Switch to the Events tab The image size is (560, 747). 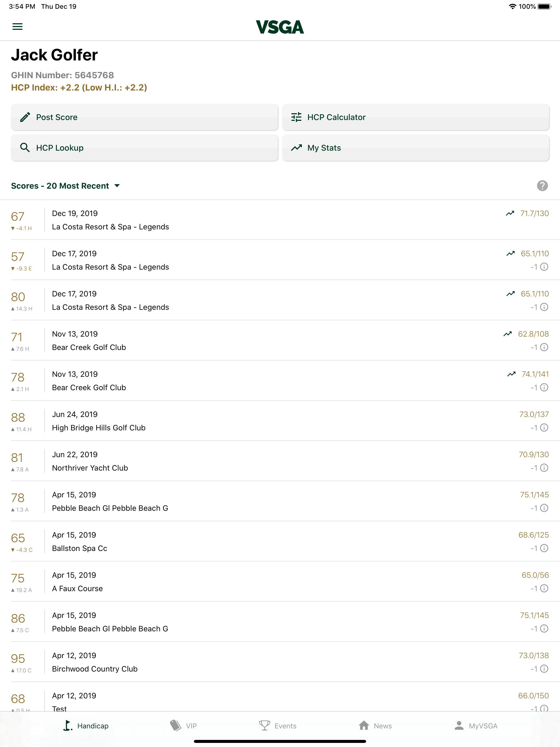point(278,726)
